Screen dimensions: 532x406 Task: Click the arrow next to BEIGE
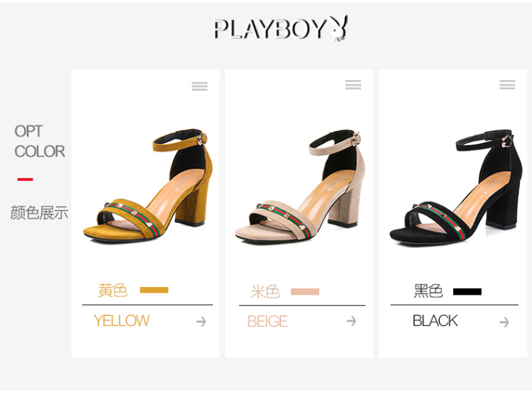coord(352,320)
